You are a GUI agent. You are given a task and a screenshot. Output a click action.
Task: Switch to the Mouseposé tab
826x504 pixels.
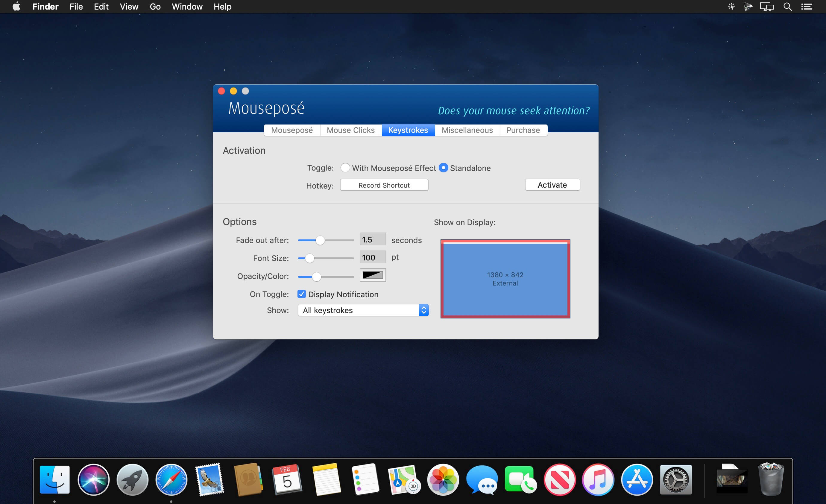(x=292, y=130)
